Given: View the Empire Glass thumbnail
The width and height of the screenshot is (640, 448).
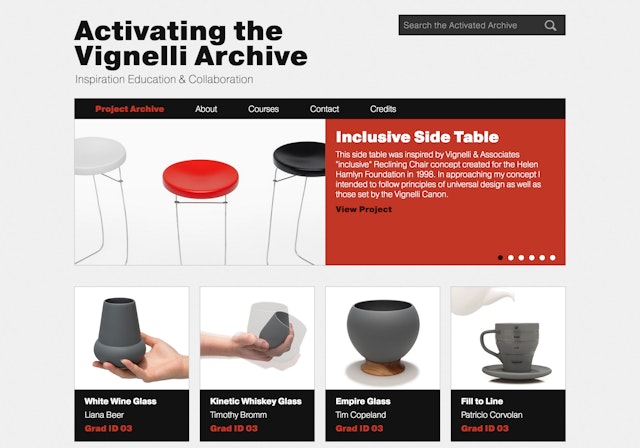Looking at the screenshot, I should pos(382,338).
